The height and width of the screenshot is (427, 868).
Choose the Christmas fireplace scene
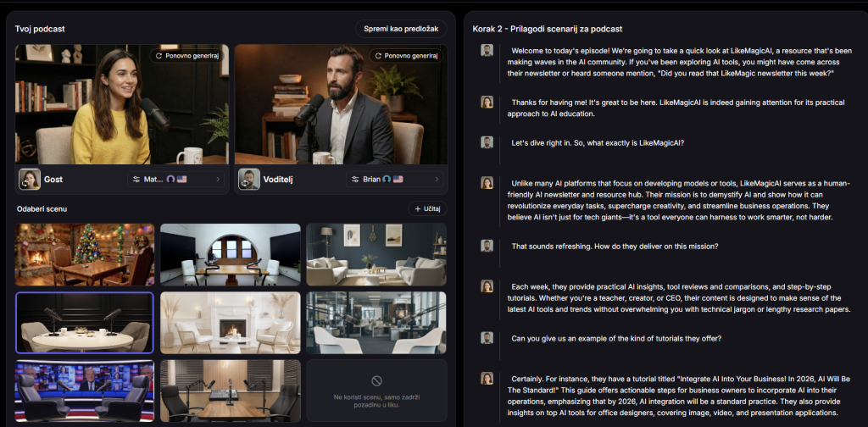pyautogui.click(x=85, y=254)
